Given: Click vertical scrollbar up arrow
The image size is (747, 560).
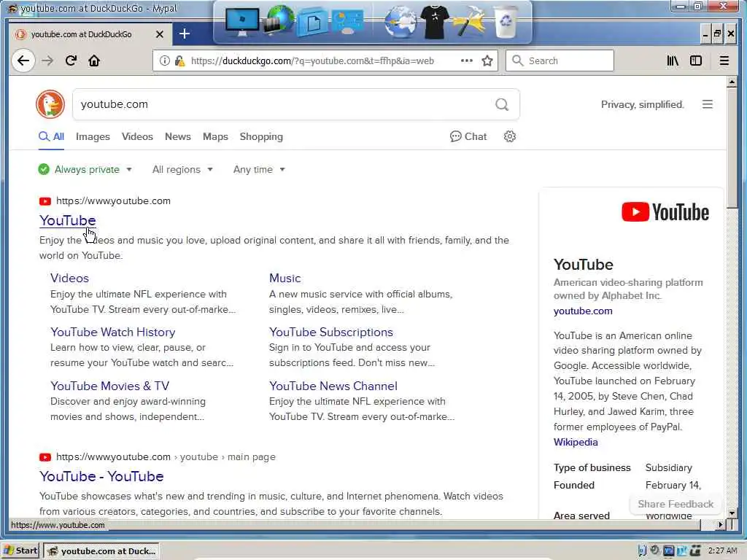Looking at the screenshot, I should (x=732, y=82).
